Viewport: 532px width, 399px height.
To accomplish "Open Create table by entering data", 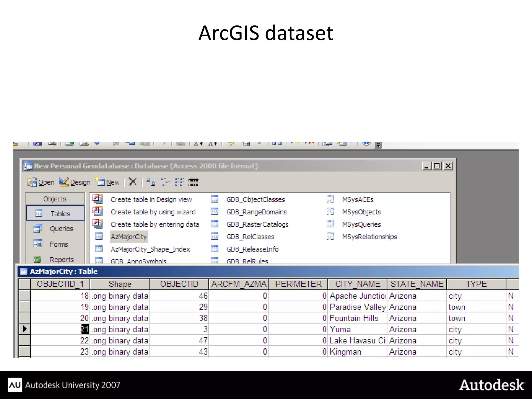I will click(155, 225).
